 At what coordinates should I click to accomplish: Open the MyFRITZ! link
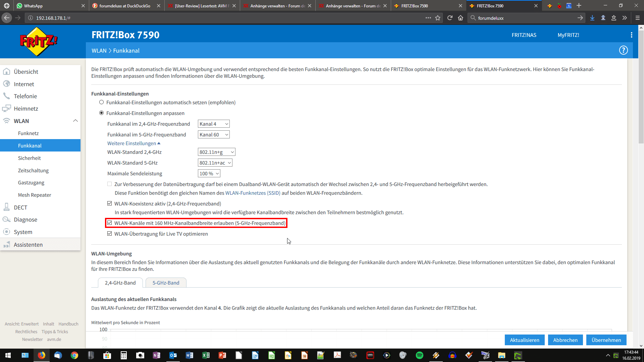click(x=568, y=35)
